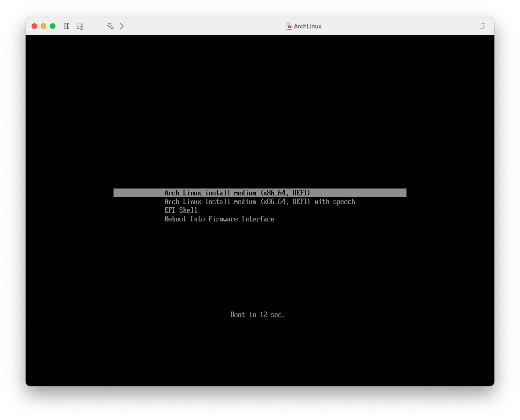Image resolution: width=520 pixels, height=420 pixels.
Task: Enter single window mode icon at right
Action: coord(482,26)
